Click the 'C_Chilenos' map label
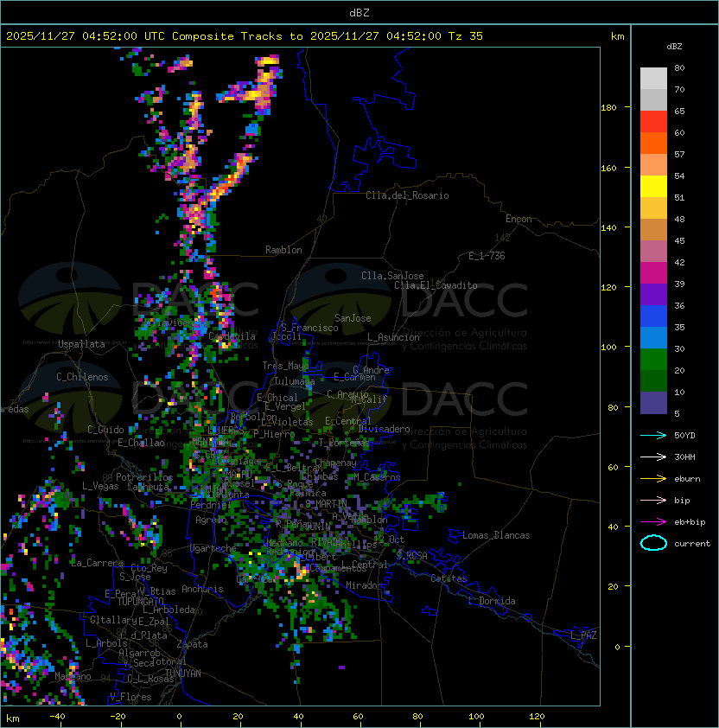 coord(82,377)
